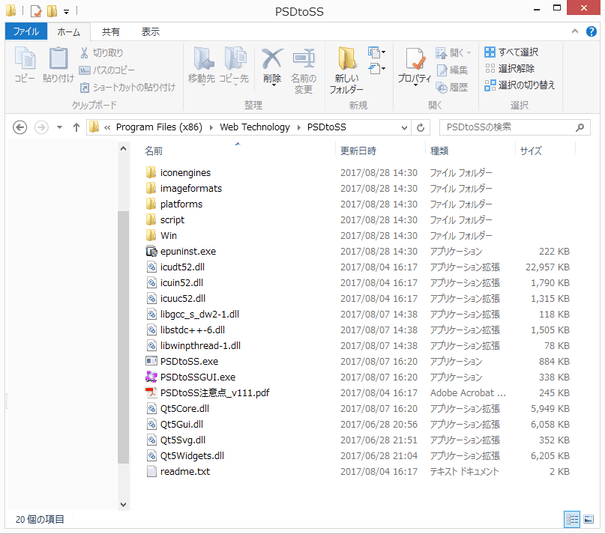This screenshot has width=605, height=534.
Task: Select readme.txt file
Action: click(x=357, y=471)
